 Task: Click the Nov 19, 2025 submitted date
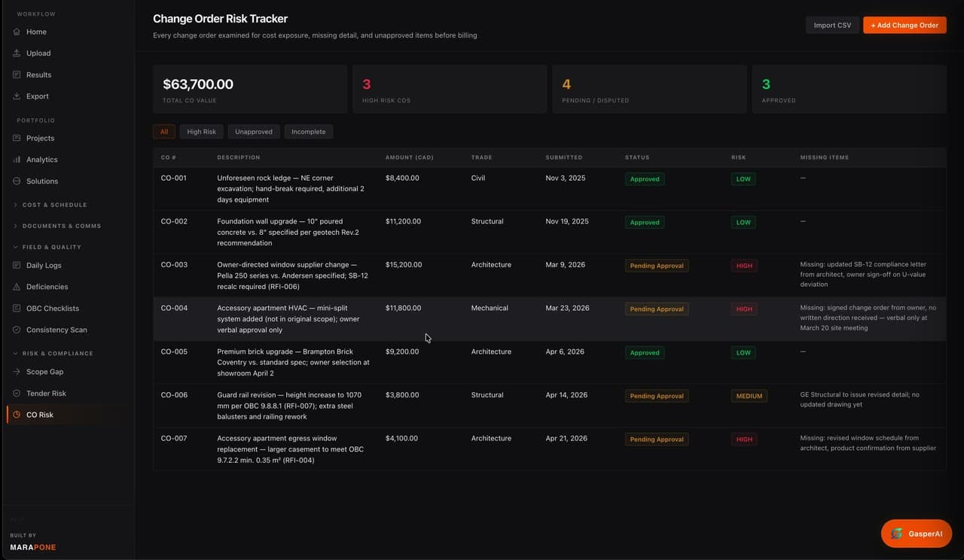(x=567, y=222)
